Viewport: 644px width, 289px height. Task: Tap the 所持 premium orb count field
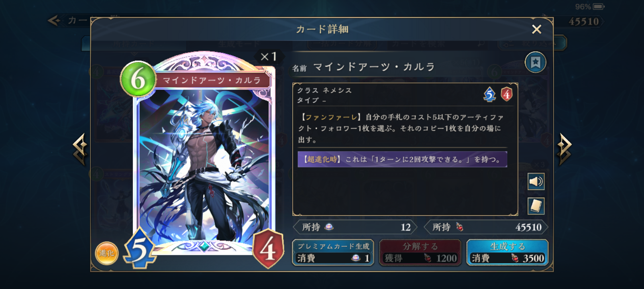pos(355,227)
